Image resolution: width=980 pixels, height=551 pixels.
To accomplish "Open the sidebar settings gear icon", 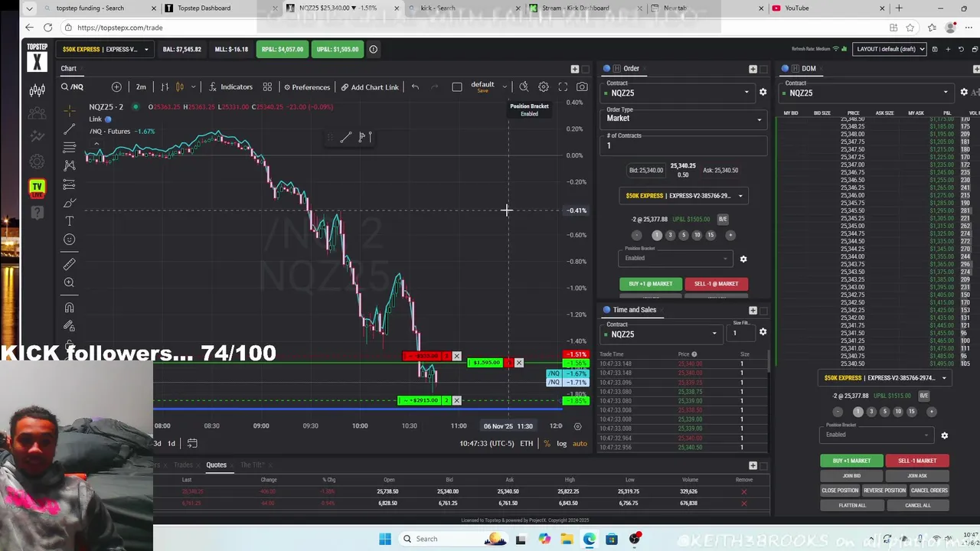I will pyautogui.click(x=37, y=161).
